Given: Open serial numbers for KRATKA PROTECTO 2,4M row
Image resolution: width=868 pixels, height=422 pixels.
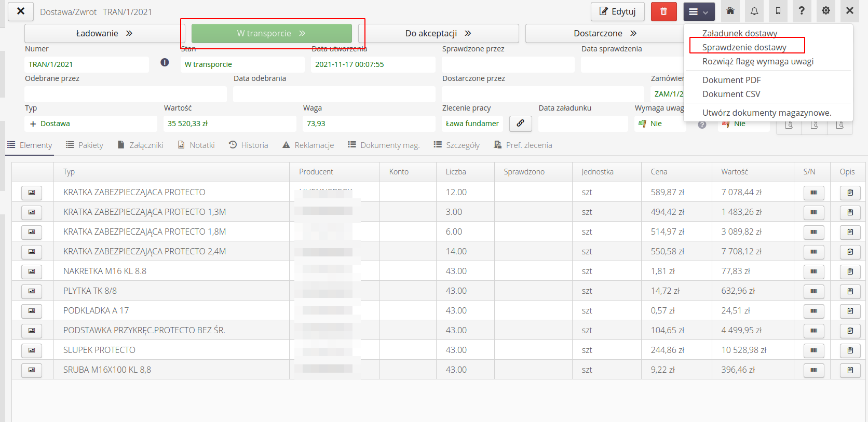Looking at the screenshot, I should pos(813,252).
